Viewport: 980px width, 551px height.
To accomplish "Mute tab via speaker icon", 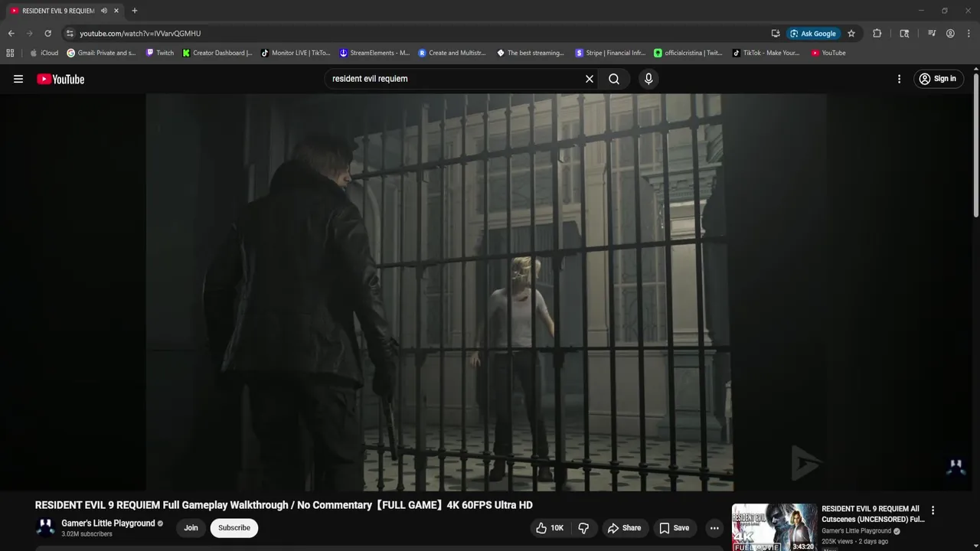I will 104,11.
